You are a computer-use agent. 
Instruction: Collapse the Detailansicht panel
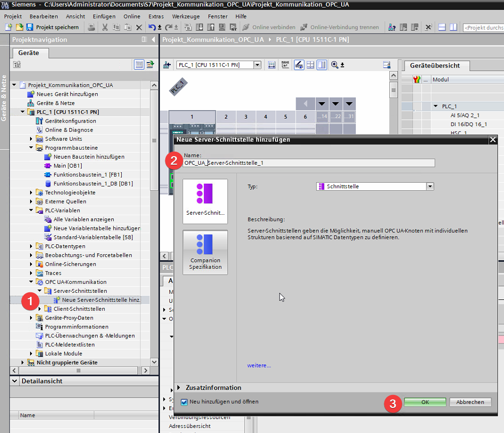(15, 381)
